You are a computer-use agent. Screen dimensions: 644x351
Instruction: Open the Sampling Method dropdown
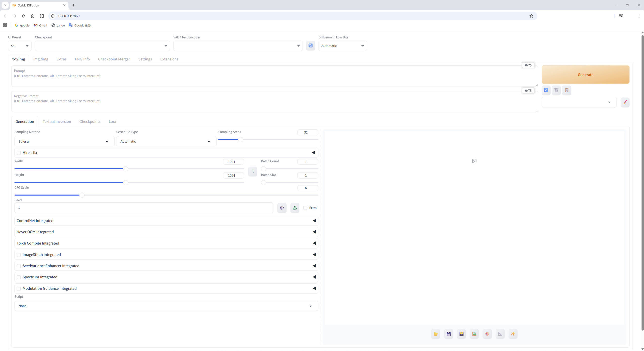pyautogui.click(x=64, y=141)
